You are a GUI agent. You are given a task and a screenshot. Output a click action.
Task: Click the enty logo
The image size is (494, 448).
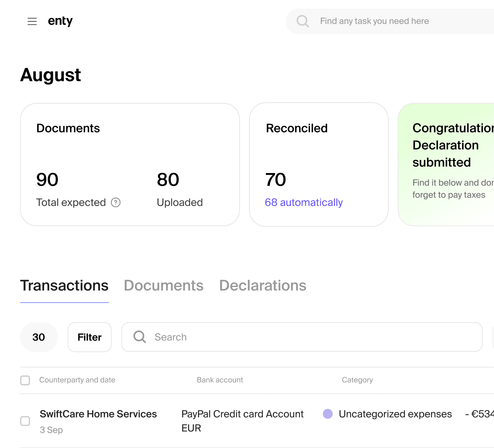click(60, 21)
